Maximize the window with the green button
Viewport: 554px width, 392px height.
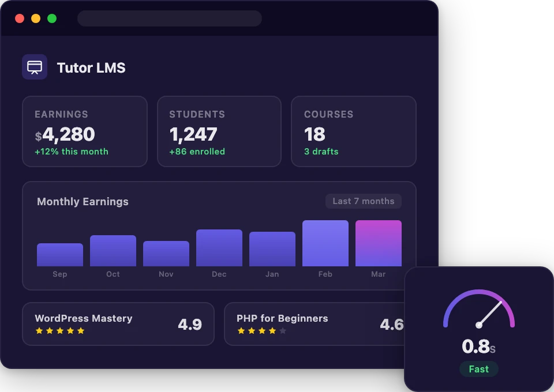52,18
